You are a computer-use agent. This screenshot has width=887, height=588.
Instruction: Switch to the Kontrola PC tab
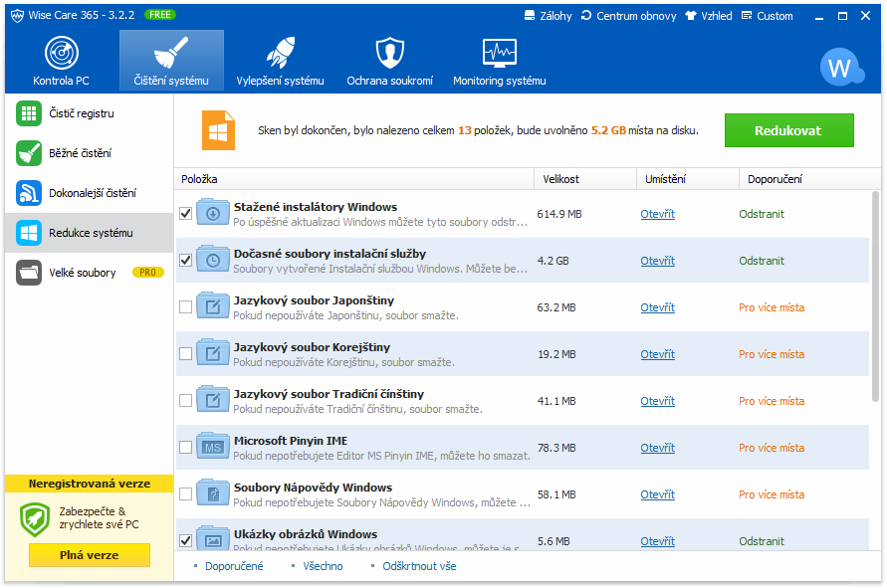tap(61, 61)
